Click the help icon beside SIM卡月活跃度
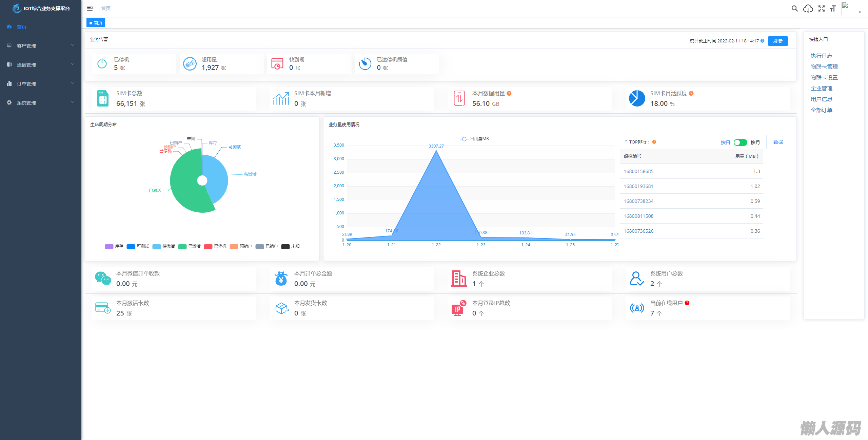 tap(691, 93)
